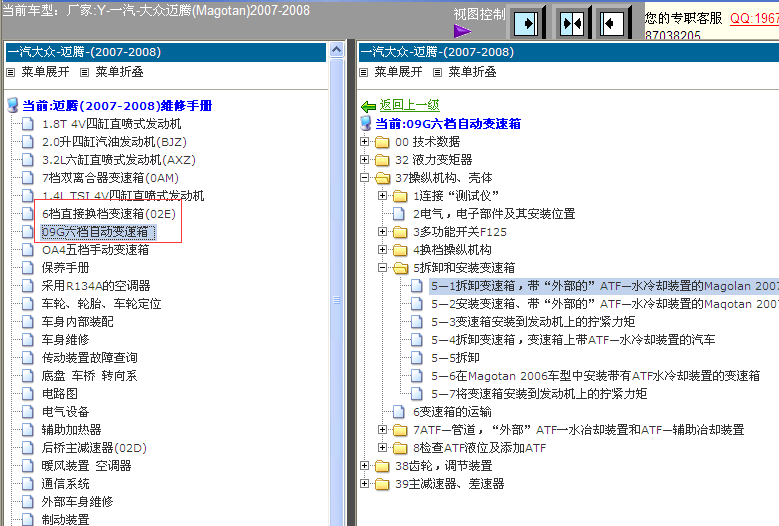Click 菜单展开 in the left pane
Screen dimensions: 779x526
click(45, 72)
